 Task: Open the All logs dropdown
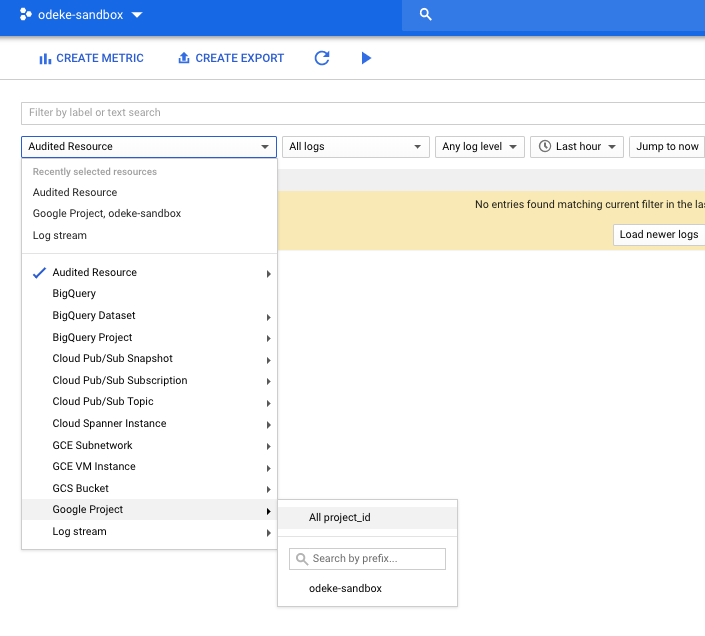(x=356, y=147)
